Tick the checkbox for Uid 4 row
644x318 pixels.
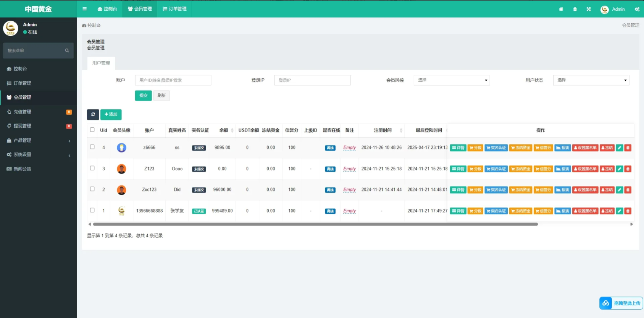[x=92, y=147]
